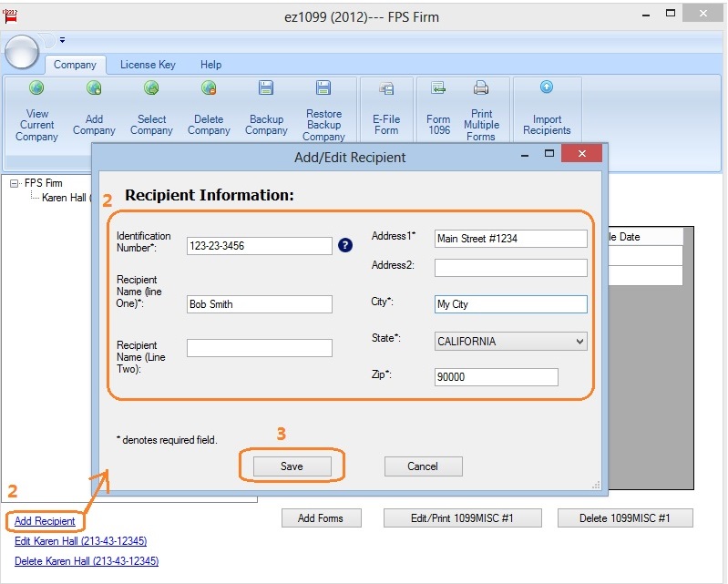
Task: Click the blue help icon beside Identification Number
Action: point(345,245)
